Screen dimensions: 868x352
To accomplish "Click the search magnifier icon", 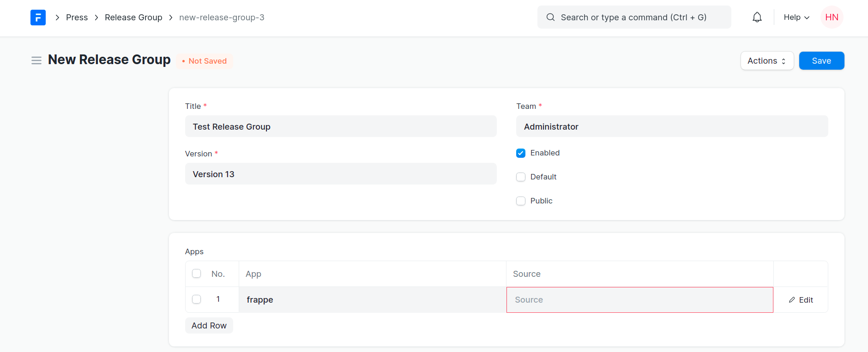I will 550,18.
